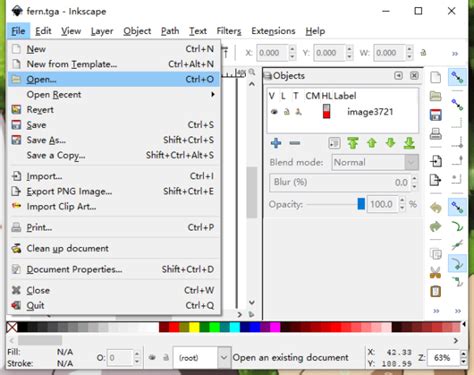Click the Copy icon in the commands bar
The image size is (474, 375).
(x=436, y=254)
